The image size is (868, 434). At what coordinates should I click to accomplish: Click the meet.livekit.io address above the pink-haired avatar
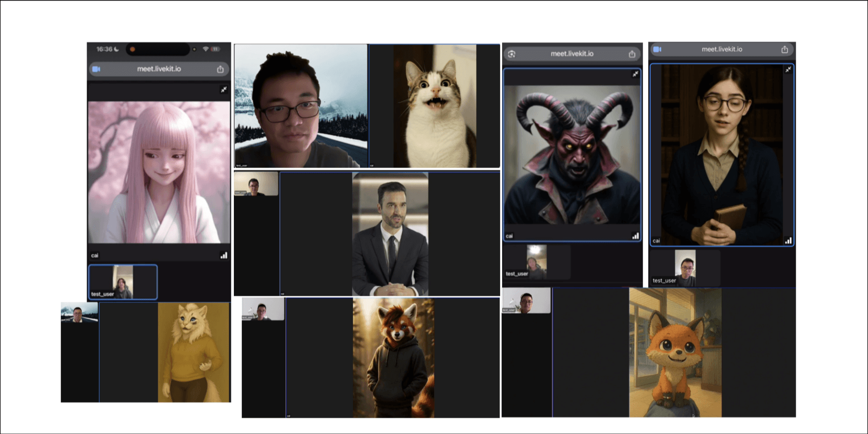click(158, 69)
